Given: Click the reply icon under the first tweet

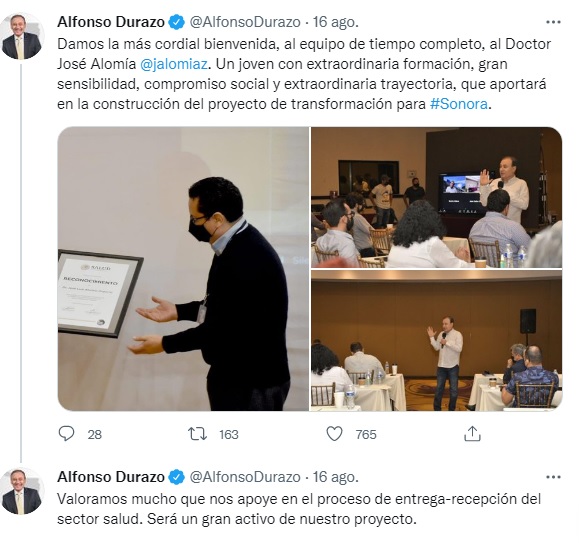Looking at the screenshot, I should pos(66,434).
